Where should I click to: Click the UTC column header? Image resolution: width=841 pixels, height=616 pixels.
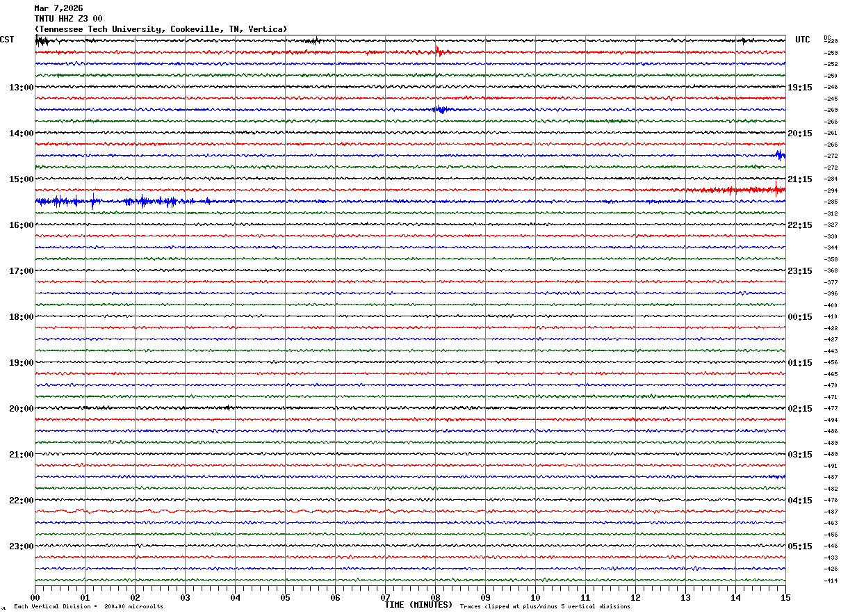pos(803,40)
